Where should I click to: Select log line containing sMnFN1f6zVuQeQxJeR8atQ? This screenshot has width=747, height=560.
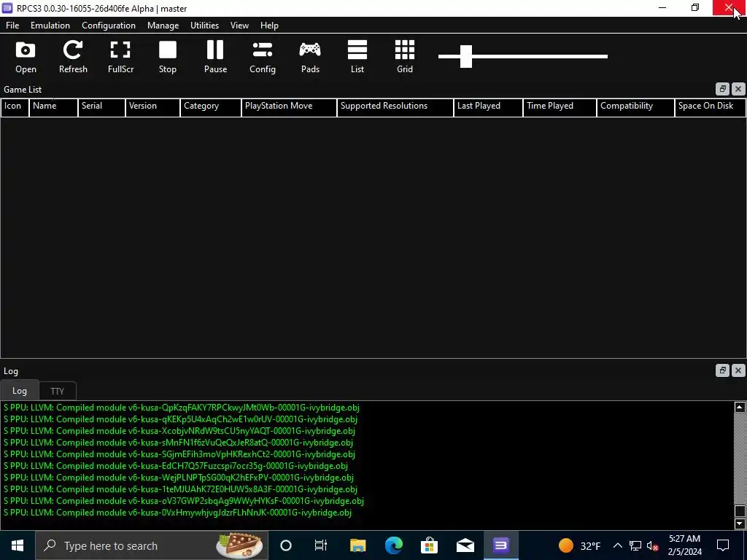[x=178, y=443]
